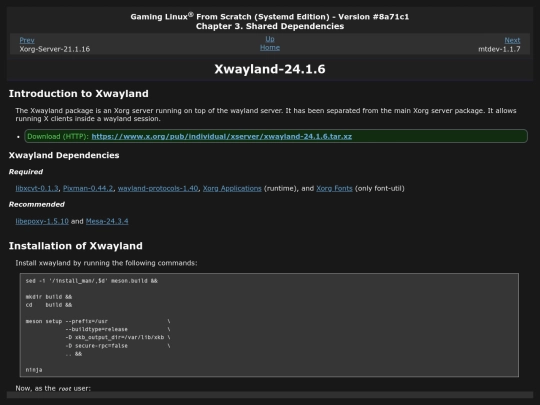This screenshot has width=540, height=405.
Task: Click the xkb_output_dir=/var/lib/xkb option line
Action: click(x=117, y=338)
